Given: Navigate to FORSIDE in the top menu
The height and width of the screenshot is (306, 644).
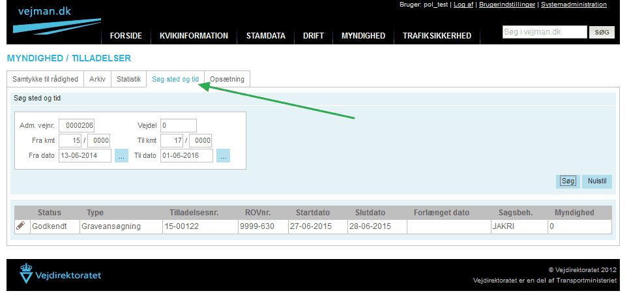Looking at the screenshot, I should (126, 36).
